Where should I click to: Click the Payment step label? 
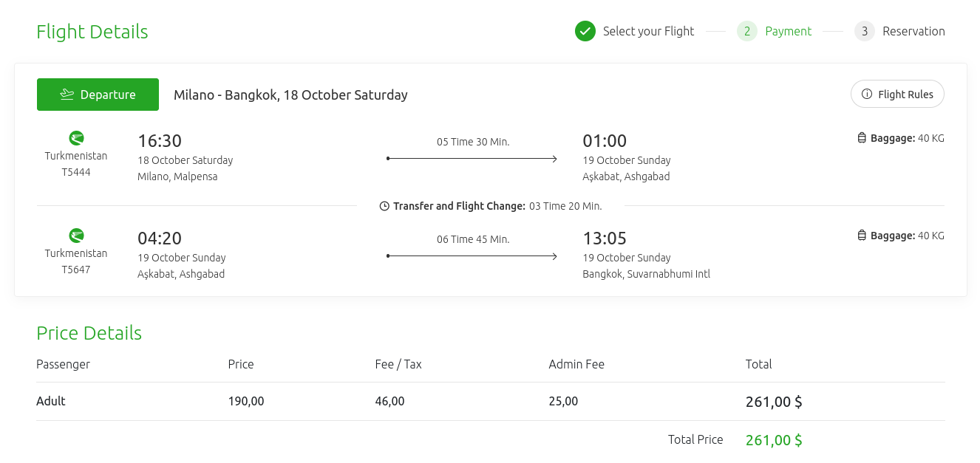[x=788, y=31]
